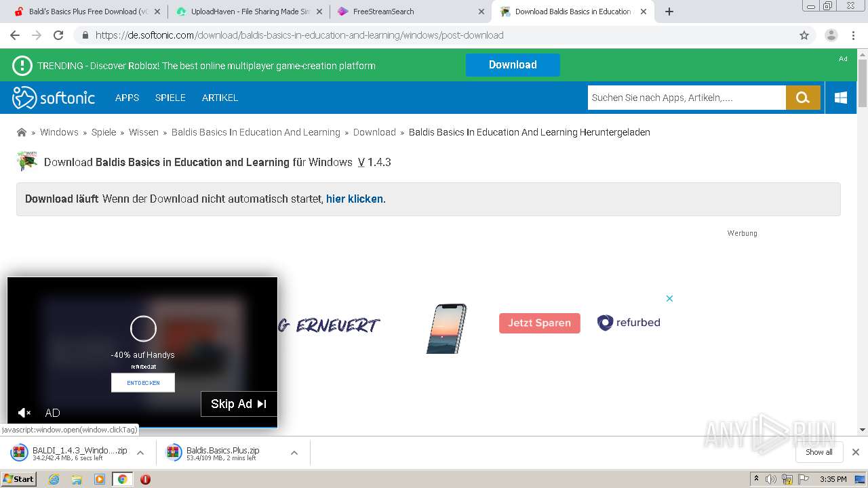868x488 pixels.
Task: Open Internet Explorer from taskbar
Action: click(54, 479)
